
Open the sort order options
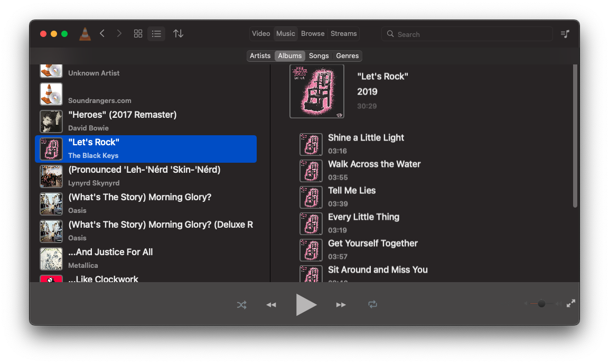[179, 34]
